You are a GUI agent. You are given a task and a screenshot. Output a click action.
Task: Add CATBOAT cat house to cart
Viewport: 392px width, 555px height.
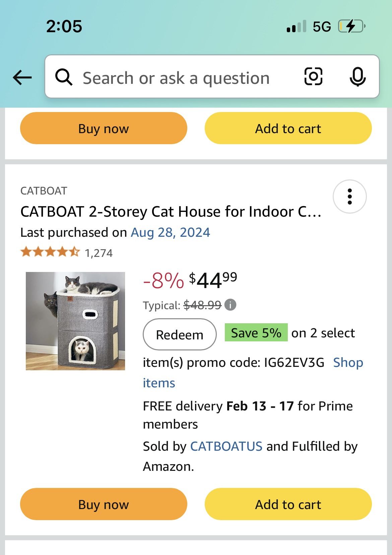[x=288, y=504]
